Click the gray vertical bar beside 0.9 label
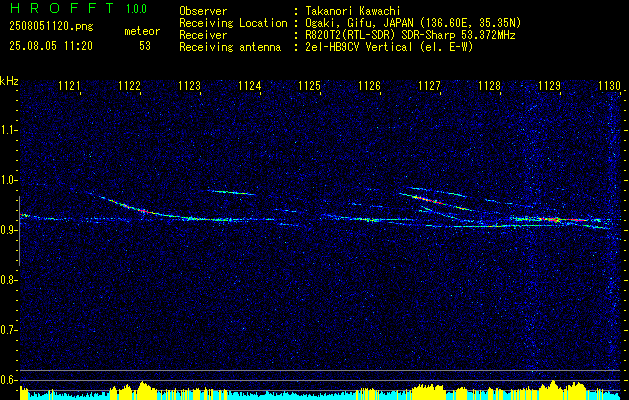Screen dimensions: 629x400 [19, 231]
